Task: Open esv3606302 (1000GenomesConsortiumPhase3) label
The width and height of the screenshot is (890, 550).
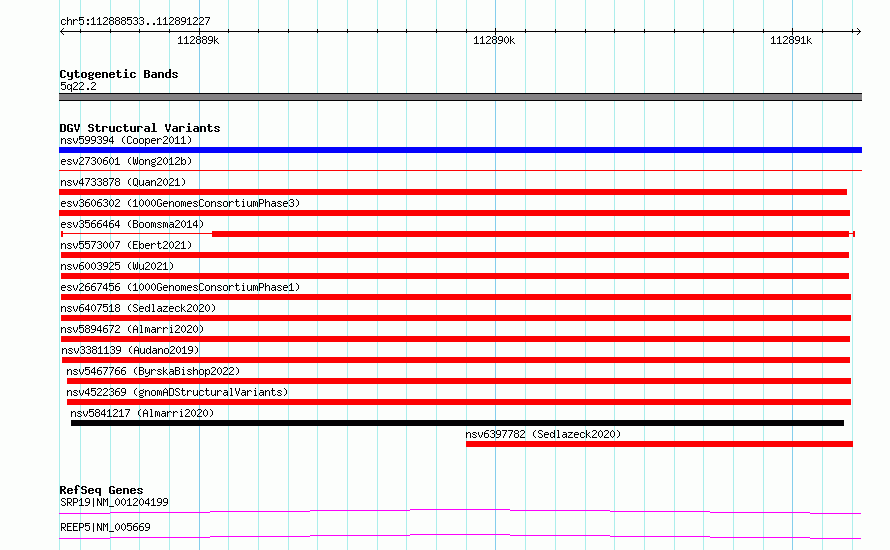Action: click(180, 203)
